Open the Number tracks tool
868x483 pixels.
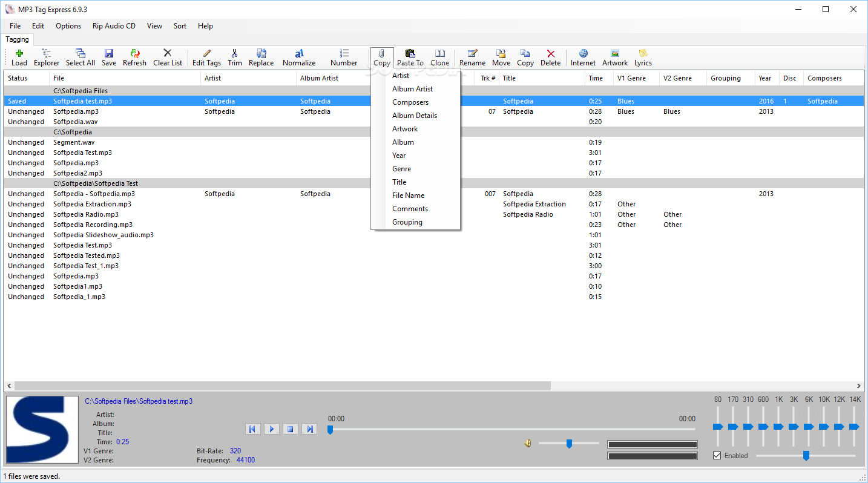[x=344, y=58]
